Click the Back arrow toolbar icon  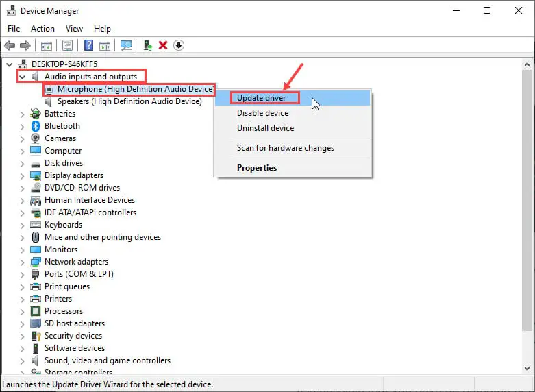(10, 45)
